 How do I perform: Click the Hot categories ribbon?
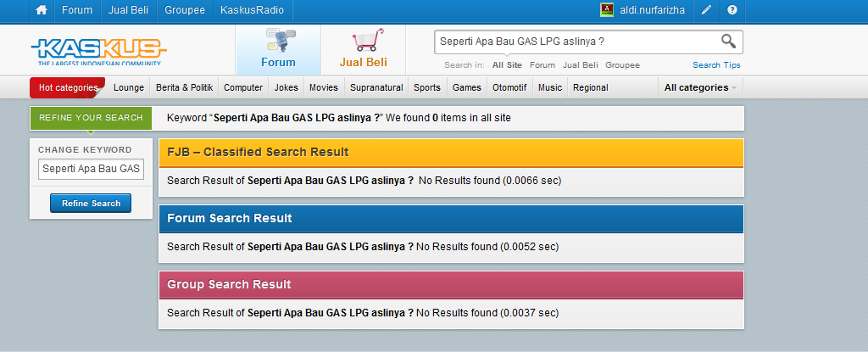[x=68, y=87]
